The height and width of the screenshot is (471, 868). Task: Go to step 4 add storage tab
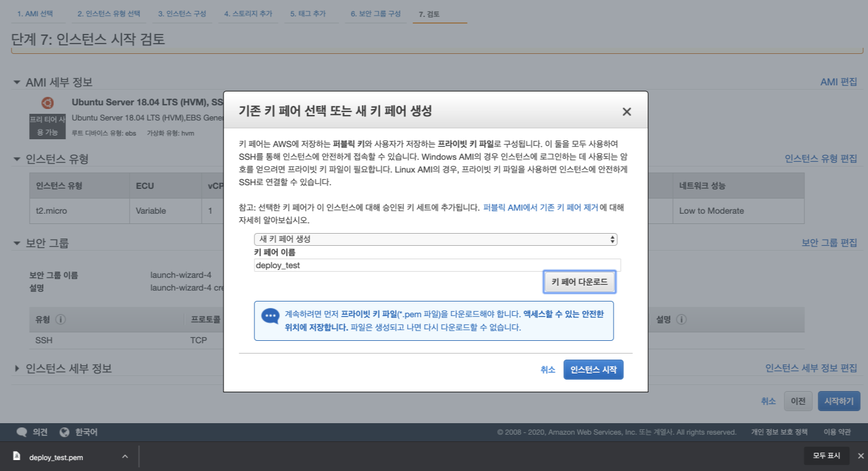click(x=248, y=13)
